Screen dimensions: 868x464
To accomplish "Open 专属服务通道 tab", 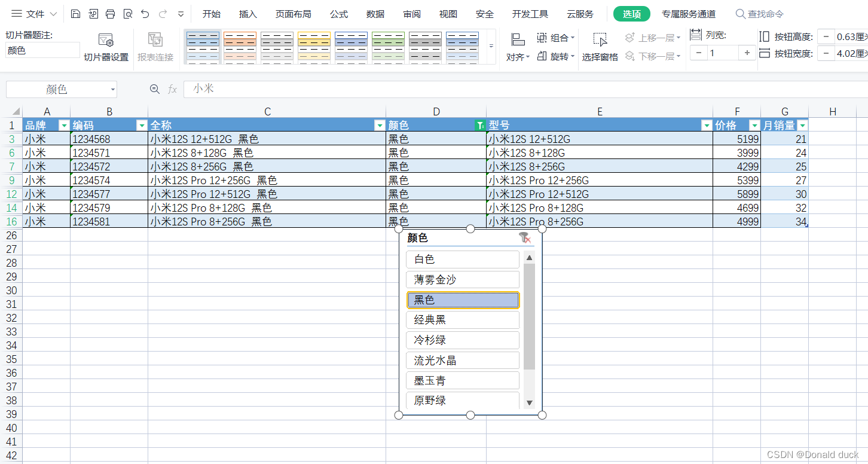I will [x=689, y=14].
